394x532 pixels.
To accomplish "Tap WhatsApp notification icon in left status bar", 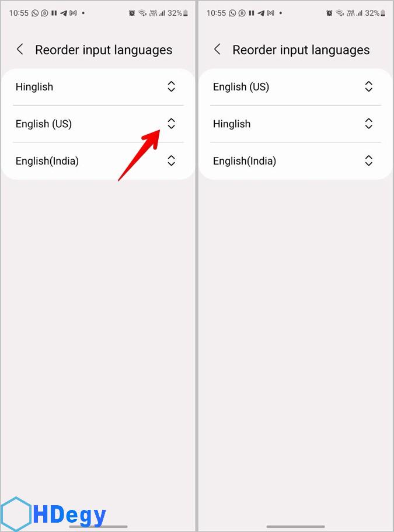I will (x=35, y=13).
